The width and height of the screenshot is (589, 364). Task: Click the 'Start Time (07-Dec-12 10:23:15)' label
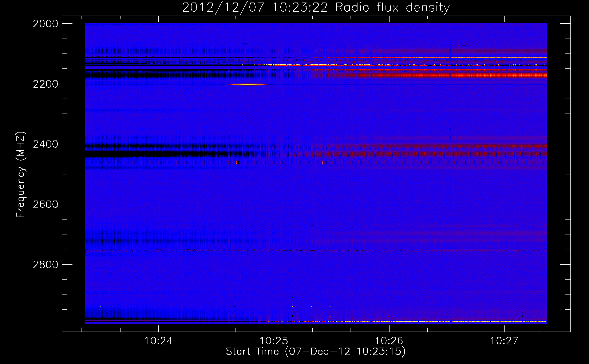point(316,352)
